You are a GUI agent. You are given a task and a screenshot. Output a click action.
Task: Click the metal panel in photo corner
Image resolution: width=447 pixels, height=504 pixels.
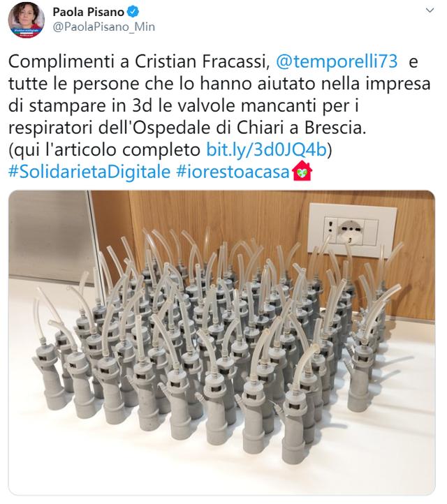[48, 235]
